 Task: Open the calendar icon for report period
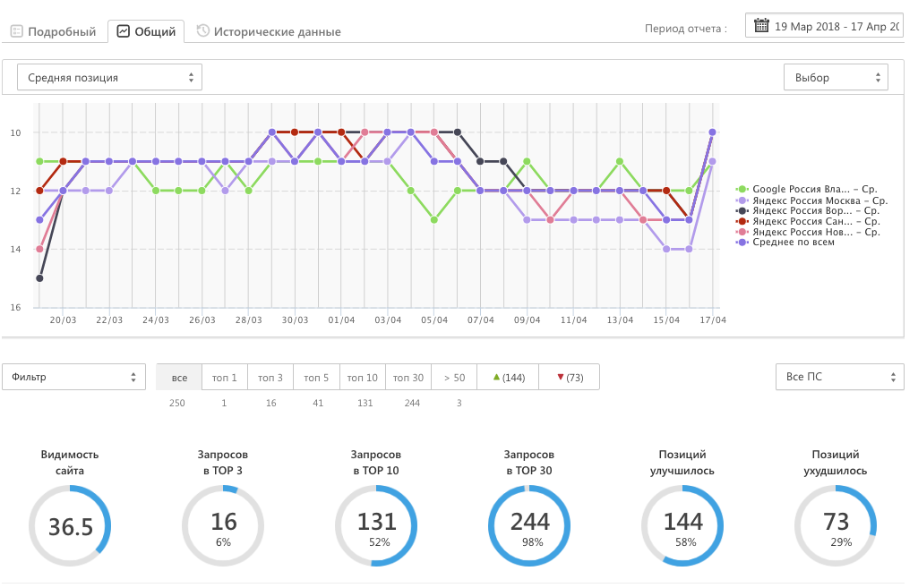click(761, 26)
